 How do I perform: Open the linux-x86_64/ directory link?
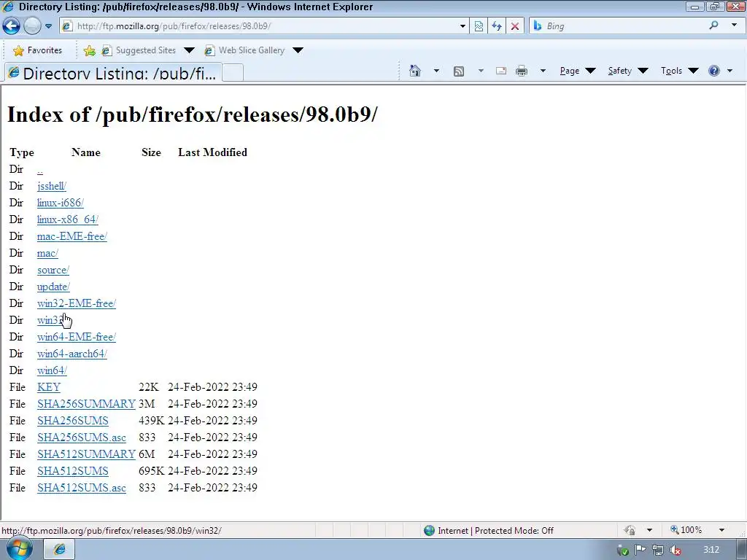68,219
